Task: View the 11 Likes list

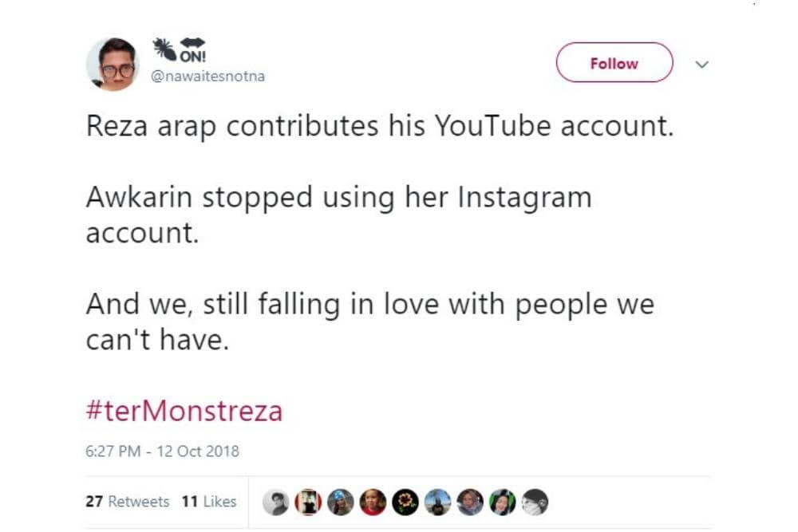Action: point(209,502)
